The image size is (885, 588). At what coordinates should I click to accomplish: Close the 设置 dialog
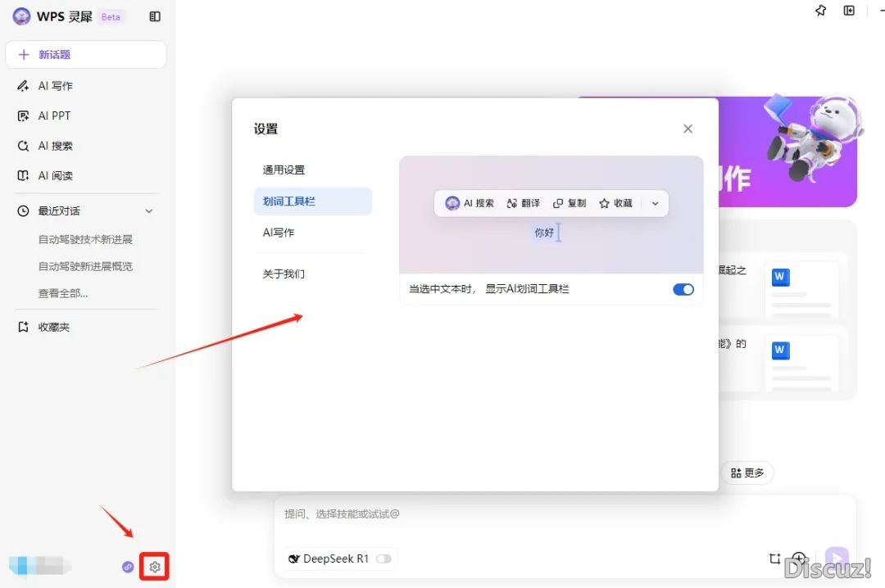click(688, 129)
